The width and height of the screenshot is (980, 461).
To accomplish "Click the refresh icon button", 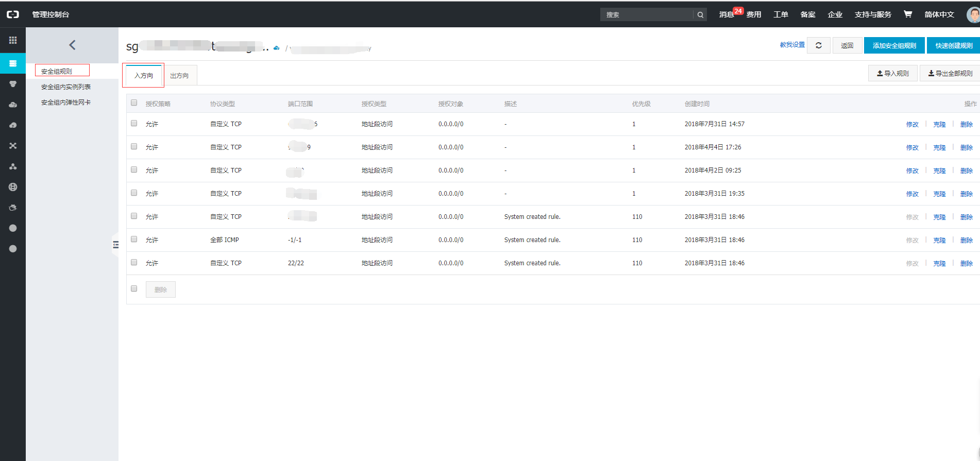I will point(818,45).
